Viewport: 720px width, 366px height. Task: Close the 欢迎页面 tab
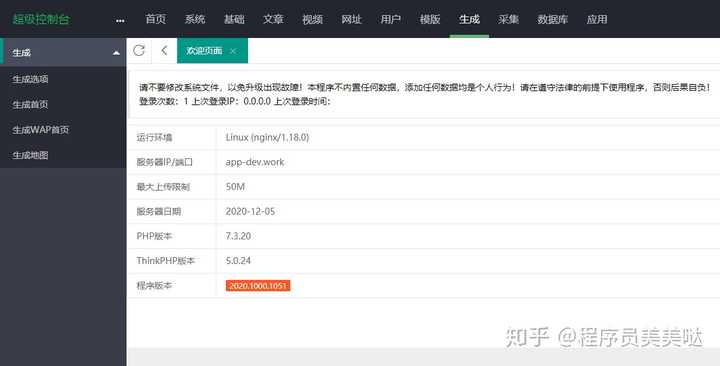(x=233, y=51)
